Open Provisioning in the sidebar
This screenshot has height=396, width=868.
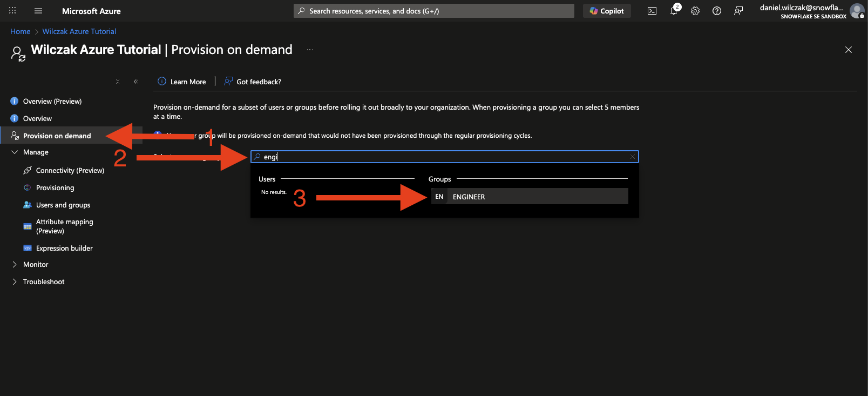coord(55,188)
